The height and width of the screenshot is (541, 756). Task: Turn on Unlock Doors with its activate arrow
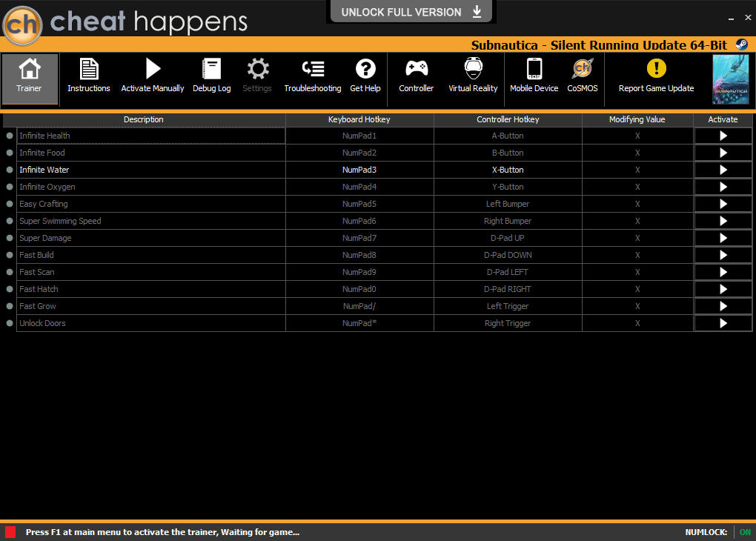[723, 323]
